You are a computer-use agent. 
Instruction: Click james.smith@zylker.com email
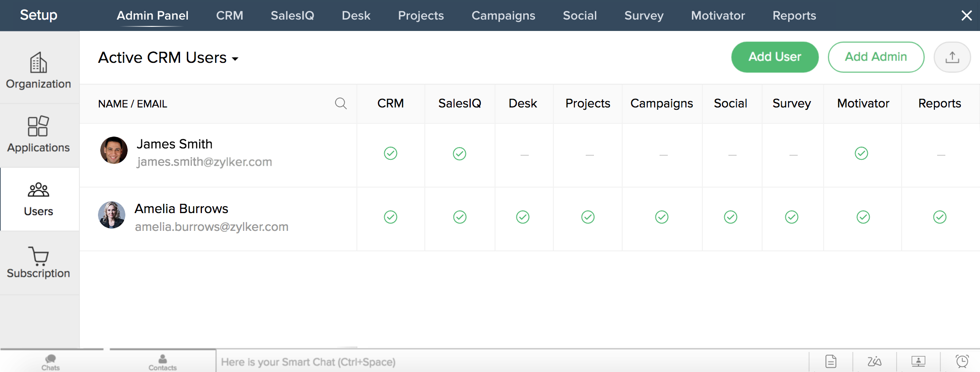204,162
